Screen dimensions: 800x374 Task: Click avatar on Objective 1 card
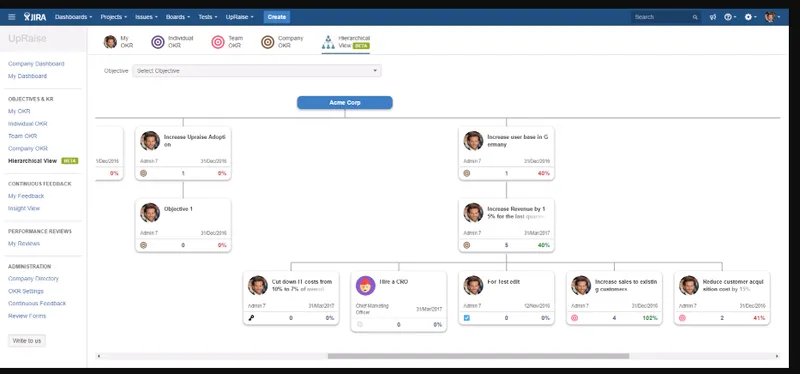coord(150,213)
